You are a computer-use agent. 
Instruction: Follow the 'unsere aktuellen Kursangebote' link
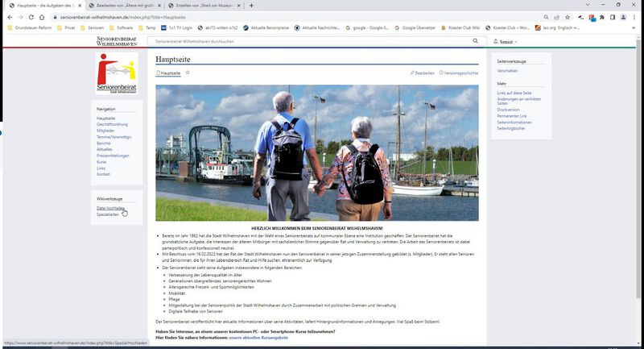click(x=258, y=338)
